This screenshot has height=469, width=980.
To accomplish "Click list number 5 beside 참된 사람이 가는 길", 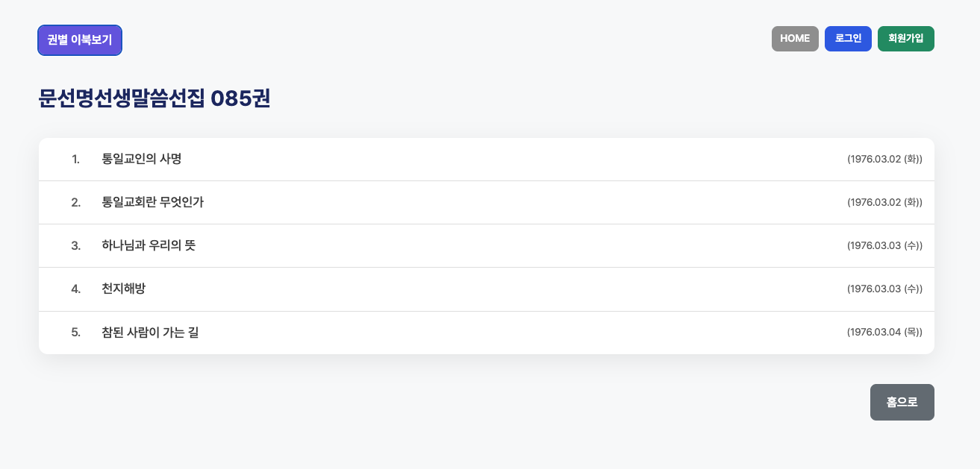I will (75, 333).
